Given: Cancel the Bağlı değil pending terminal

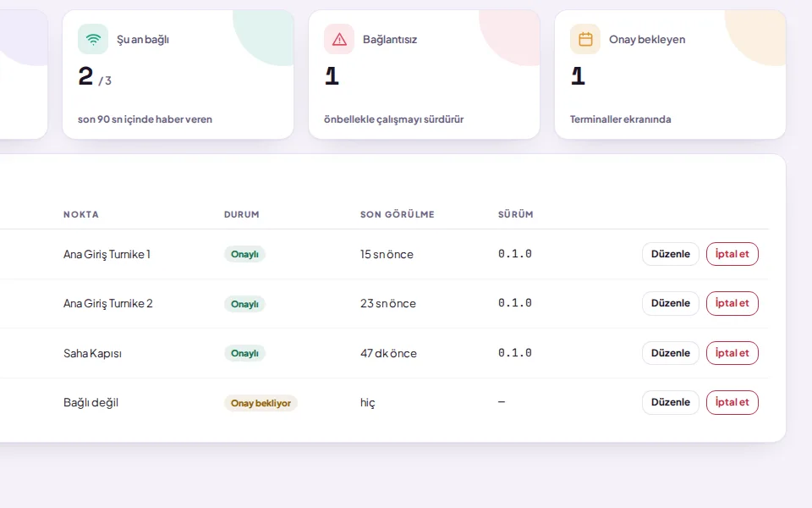Looking at the screenshot, I should pyautogui.click(x=732, y=402).
